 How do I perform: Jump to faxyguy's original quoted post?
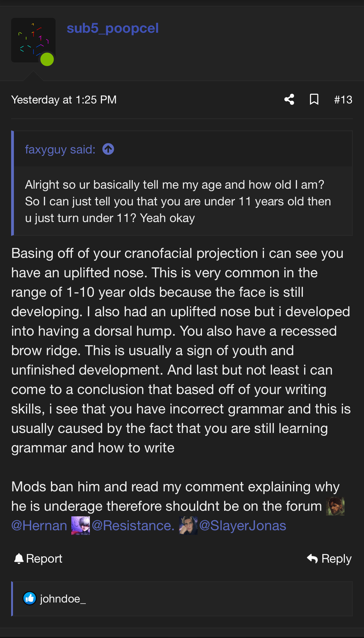point(108,149)
